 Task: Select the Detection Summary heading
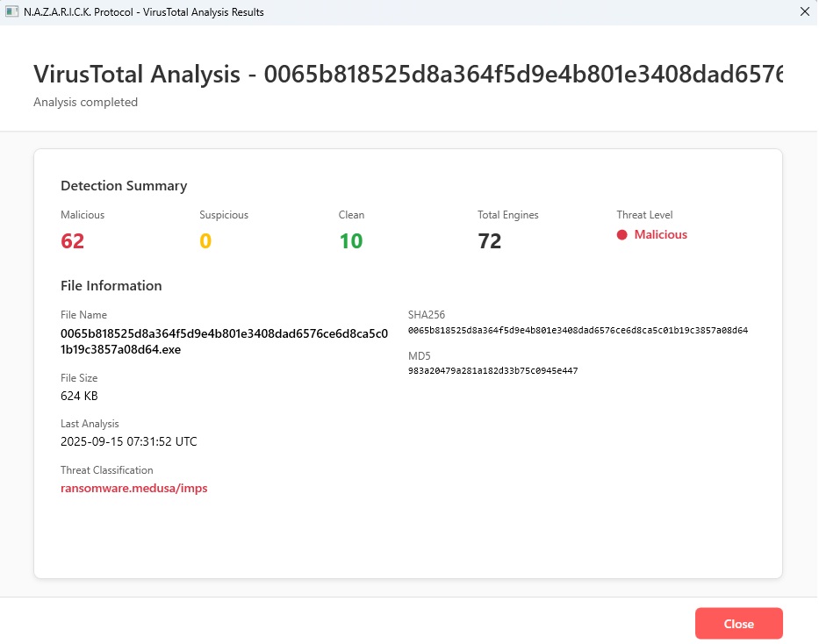pyautogui.click(x=123, y=185)
